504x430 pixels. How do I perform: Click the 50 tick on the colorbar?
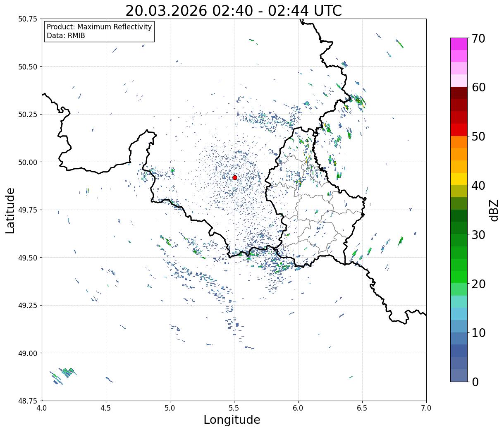click(x=478, y=136)
